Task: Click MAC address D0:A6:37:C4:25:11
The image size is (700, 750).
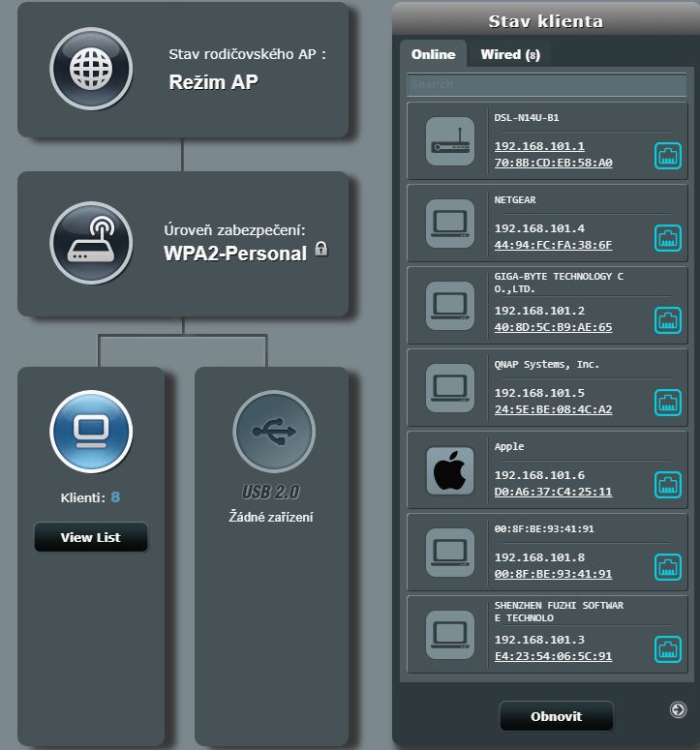Action: pyautogui.click(x=553, y=492)
